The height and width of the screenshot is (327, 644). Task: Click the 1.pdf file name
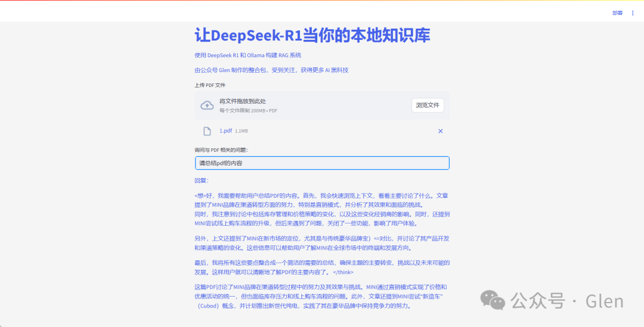pyautogui.click(x=225, y=131)
